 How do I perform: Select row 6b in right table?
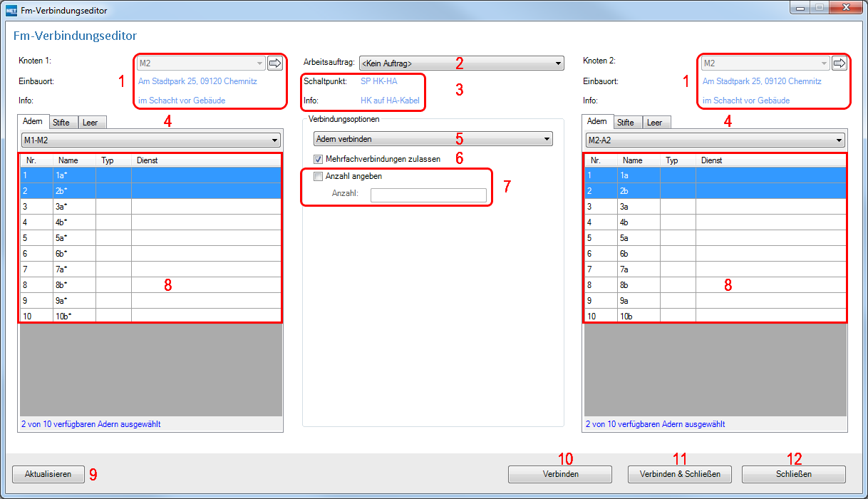pyautogui.click(x=715, y=253)
